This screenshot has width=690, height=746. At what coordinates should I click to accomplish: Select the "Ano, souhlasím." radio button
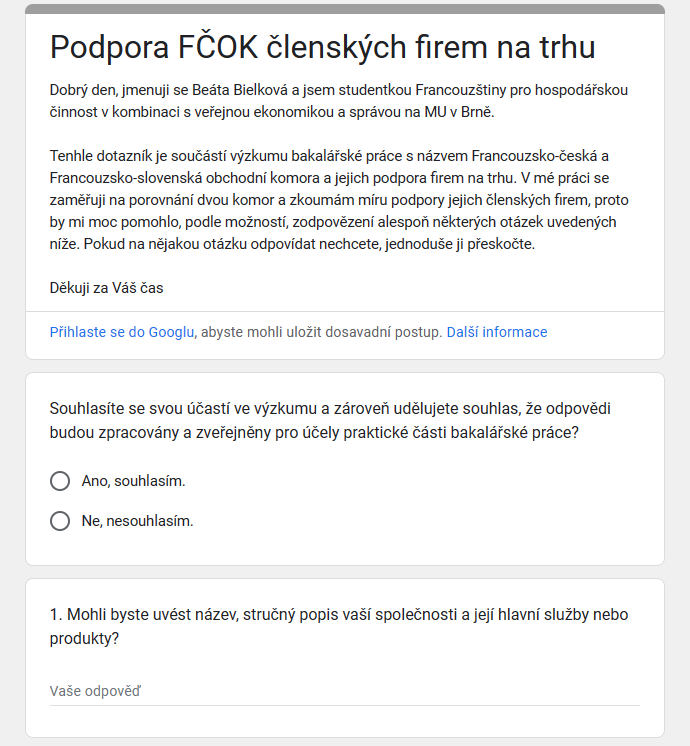point(60,481)
